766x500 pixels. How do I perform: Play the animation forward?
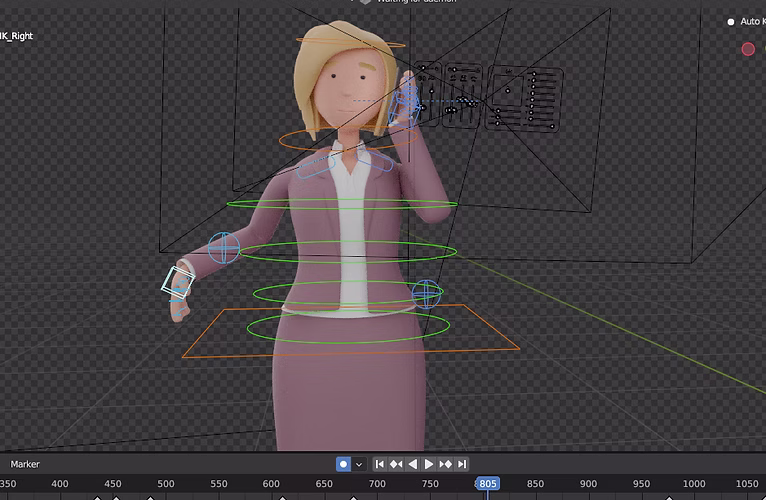tap(429, 464)
